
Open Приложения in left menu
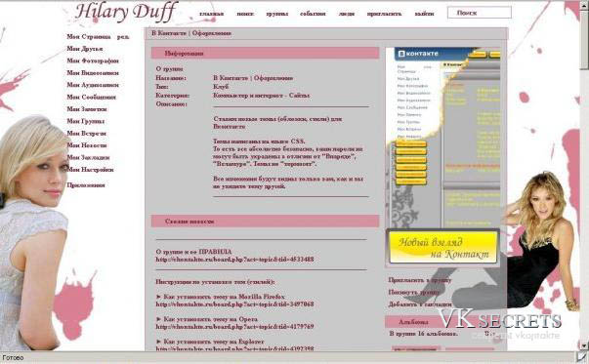86,185
